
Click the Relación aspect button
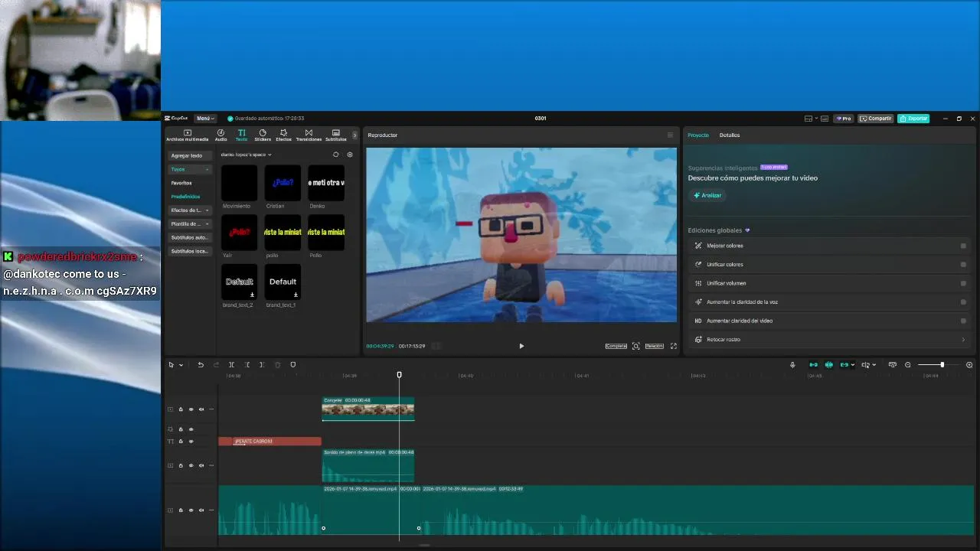pos(655,346)
